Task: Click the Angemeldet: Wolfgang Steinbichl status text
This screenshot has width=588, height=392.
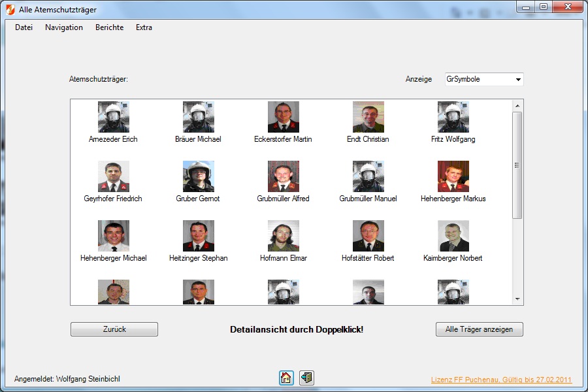Action: point(67,379)
